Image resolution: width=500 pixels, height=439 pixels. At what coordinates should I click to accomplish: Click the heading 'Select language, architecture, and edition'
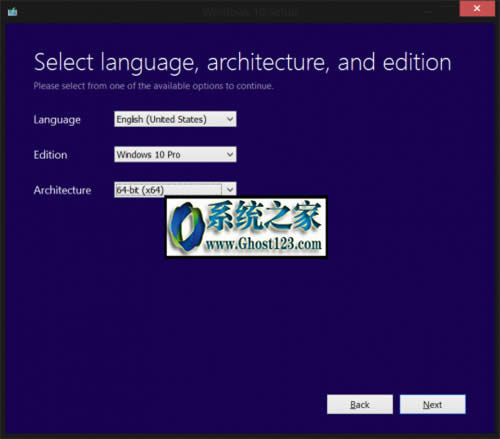[x=242, y=63]
